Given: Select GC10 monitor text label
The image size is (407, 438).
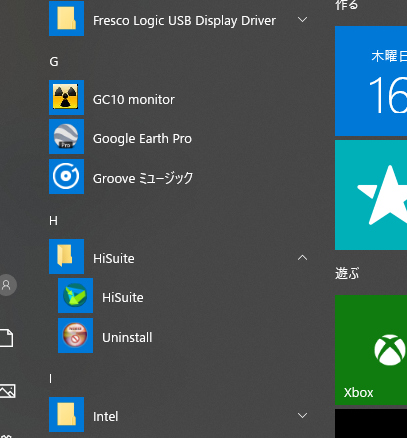Looking at the screenshot, I should click(x=134, y=100).
